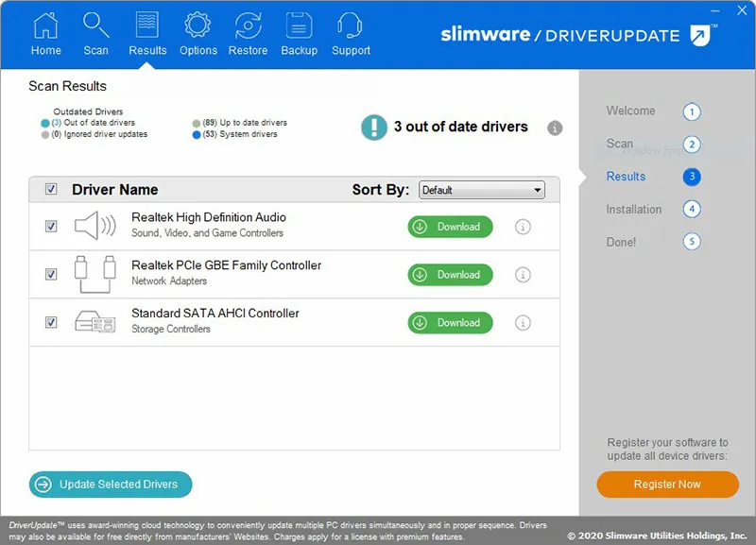View info for Standard SATA AHCI Controller driver
The width and height of the screenshot is (756, 545).
(523, 322)
